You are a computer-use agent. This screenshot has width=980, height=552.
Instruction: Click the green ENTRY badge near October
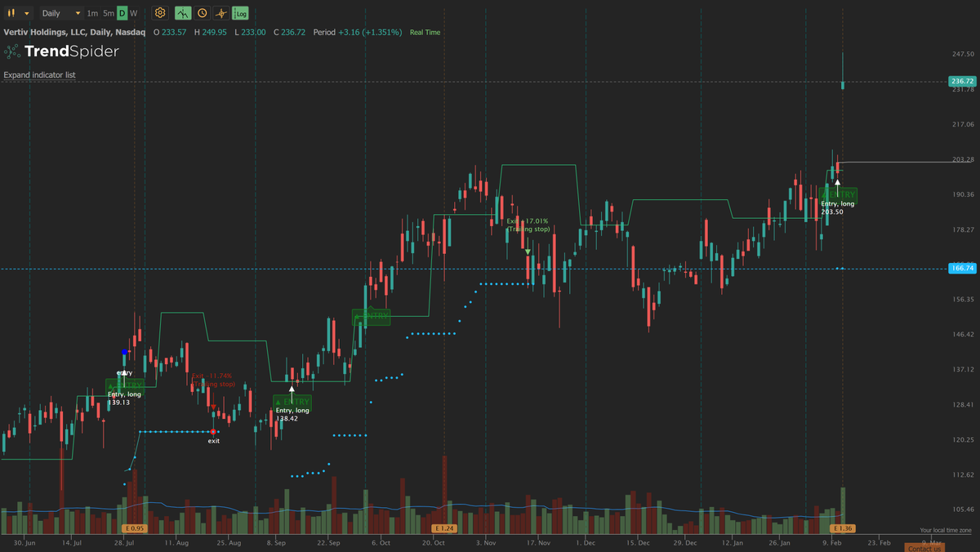[372, 316]
